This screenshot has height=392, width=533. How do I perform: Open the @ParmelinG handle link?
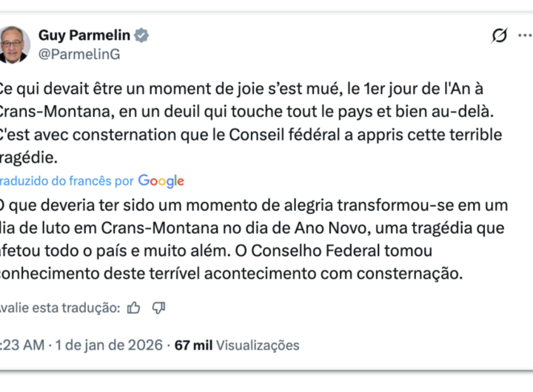coord(78,54)
